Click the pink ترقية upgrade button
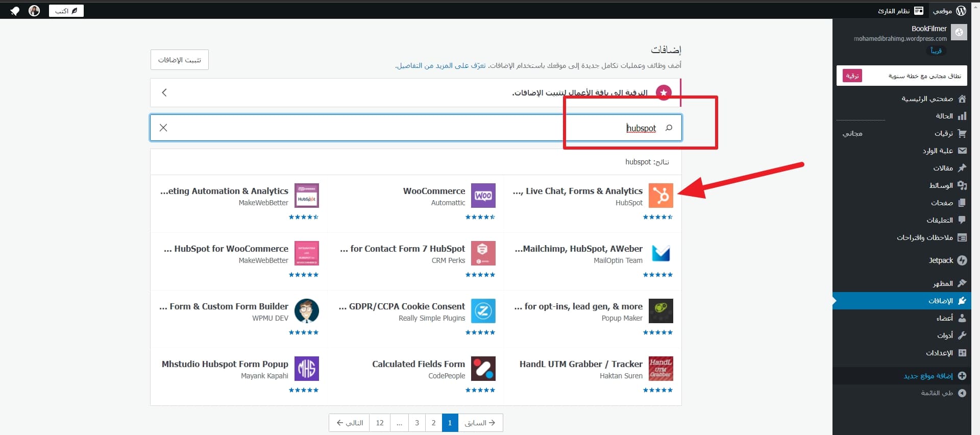 point(852,76)
